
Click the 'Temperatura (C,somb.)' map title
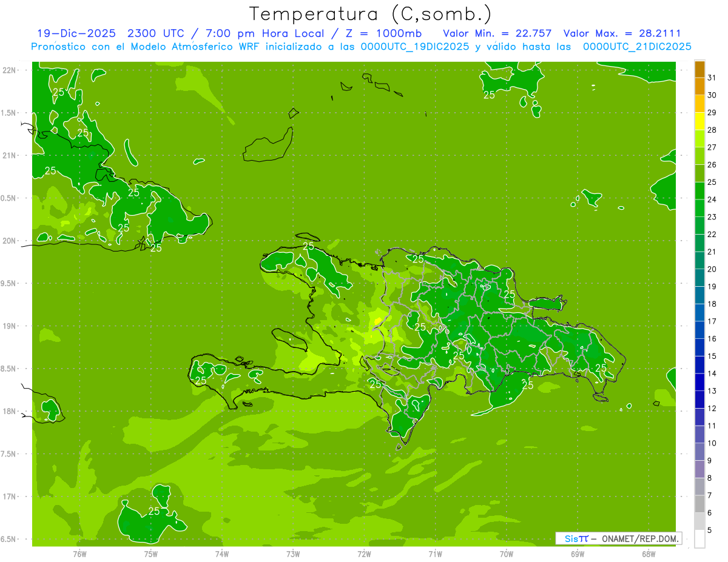(371, 14)
